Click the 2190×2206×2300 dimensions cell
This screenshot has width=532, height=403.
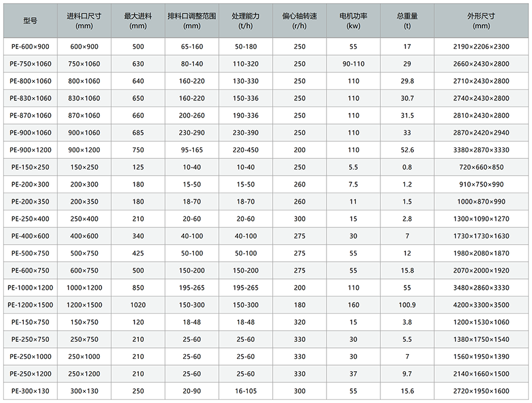481,46
